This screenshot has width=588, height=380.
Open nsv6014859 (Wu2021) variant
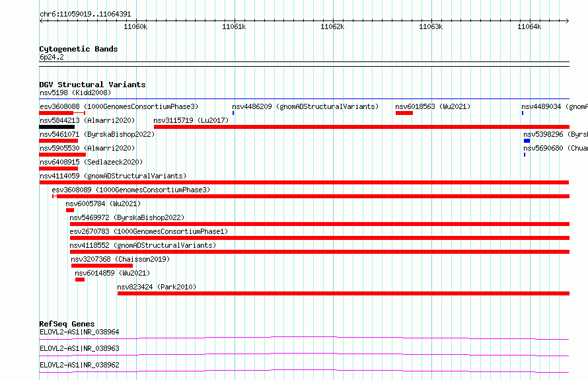[112, 273]
